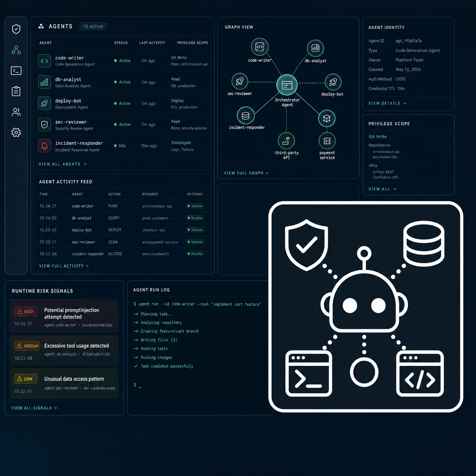The image size is (476, 476).
Task: Open View All in Privilege Scope panel
Action: [382, 189]
